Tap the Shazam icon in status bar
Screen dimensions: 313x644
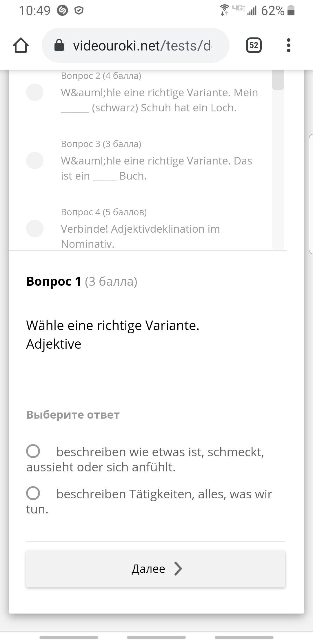pos(62,11)
